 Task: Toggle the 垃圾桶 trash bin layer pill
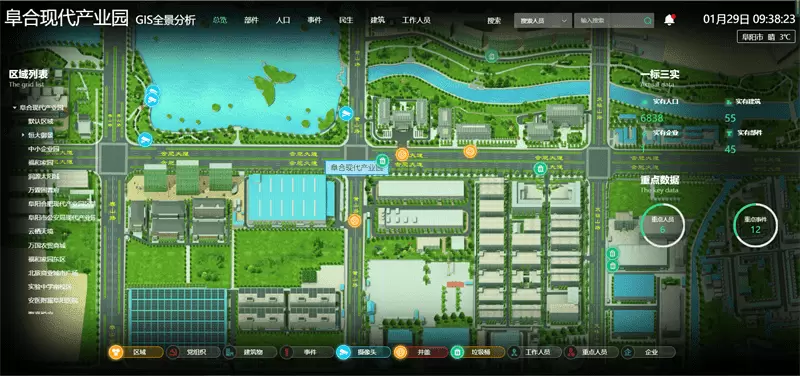478,352
